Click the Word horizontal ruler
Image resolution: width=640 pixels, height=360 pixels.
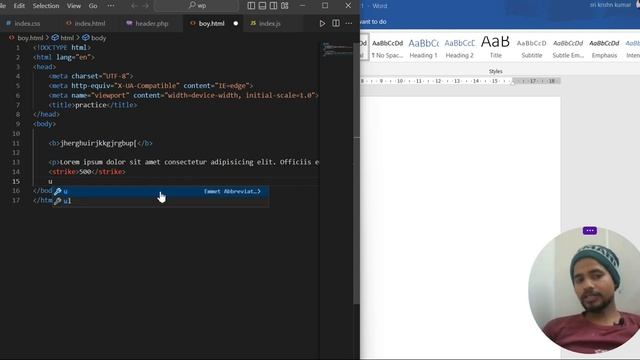coord(460,81)
